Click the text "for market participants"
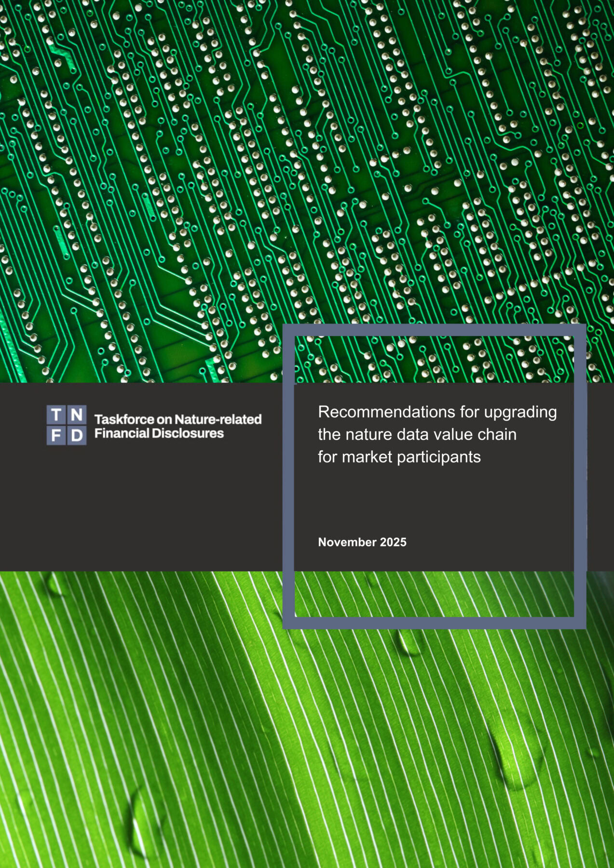Image resolution: width=614 pixels, height=868 pixels. point(399,457)
